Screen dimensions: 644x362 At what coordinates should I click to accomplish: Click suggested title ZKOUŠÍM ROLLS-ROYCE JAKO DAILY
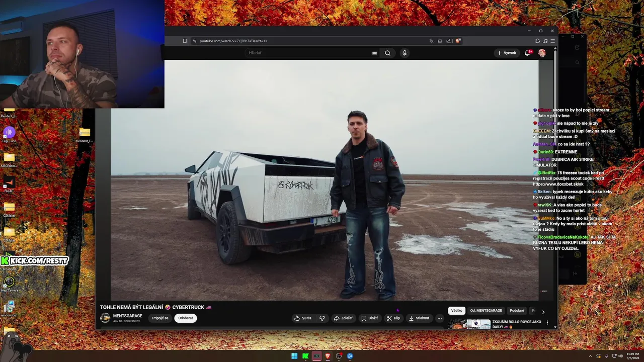click(x=517, y=324)
